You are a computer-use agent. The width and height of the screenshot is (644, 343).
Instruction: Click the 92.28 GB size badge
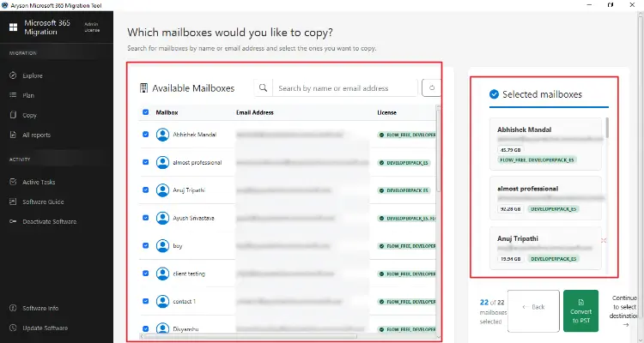pyautogui.click(x=511, y=209)
